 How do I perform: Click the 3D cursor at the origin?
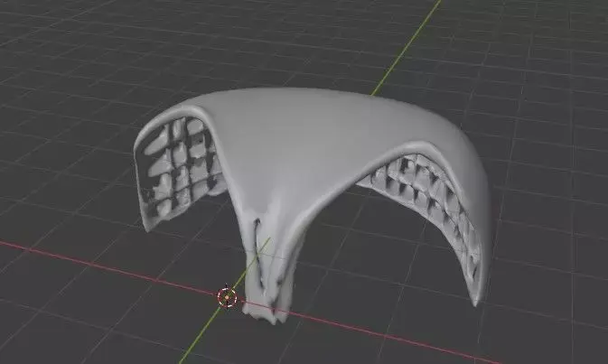227,297
